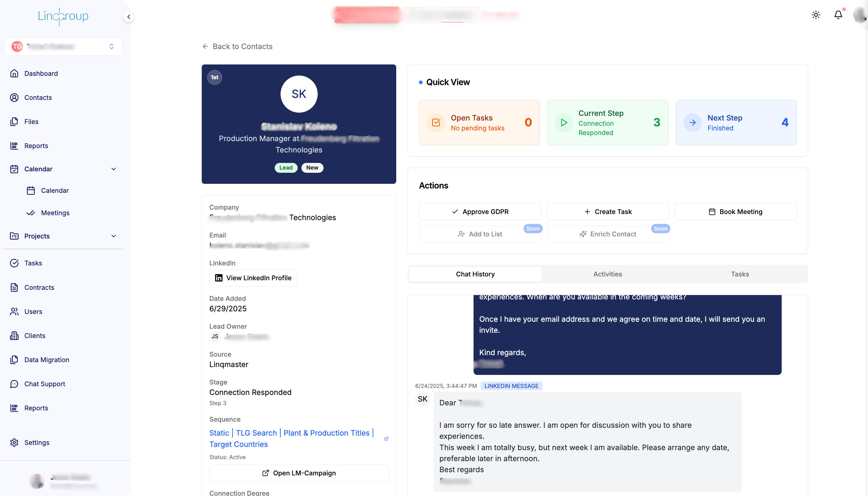The height and width of the screenshot is (496, 868).
Task: Click the external link icon beside Sequence
Action: point(386,439)
